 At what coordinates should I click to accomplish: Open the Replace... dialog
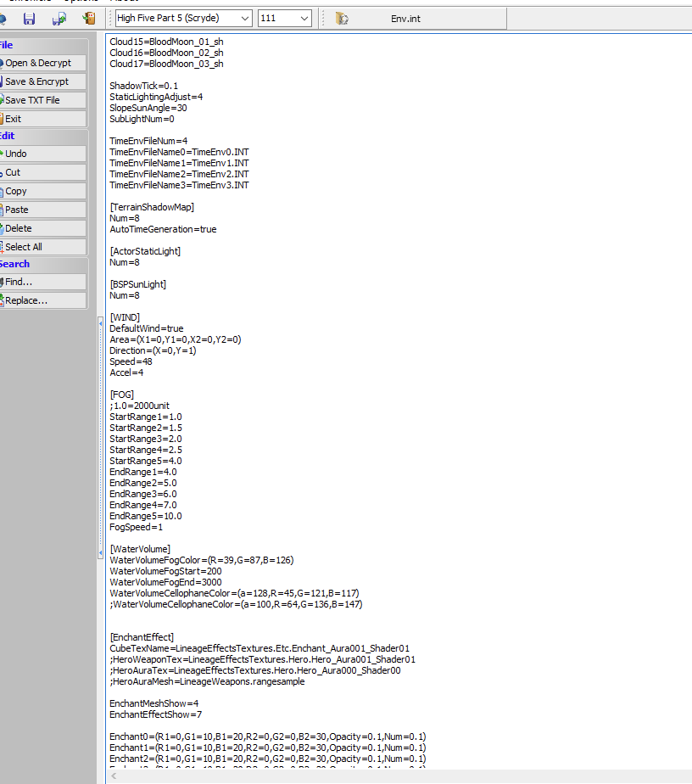tap(42, 300)
